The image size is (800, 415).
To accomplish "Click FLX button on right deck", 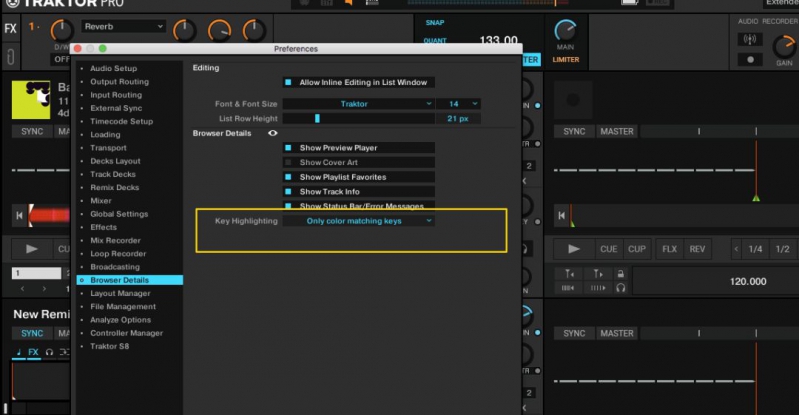I will coord(669,249).
